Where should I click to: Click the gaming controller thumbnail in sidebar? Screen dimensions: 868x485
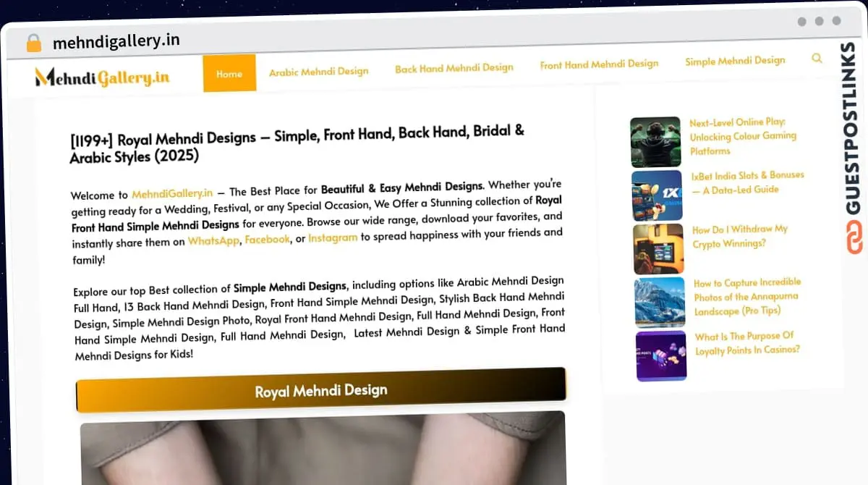pos(655,142)
